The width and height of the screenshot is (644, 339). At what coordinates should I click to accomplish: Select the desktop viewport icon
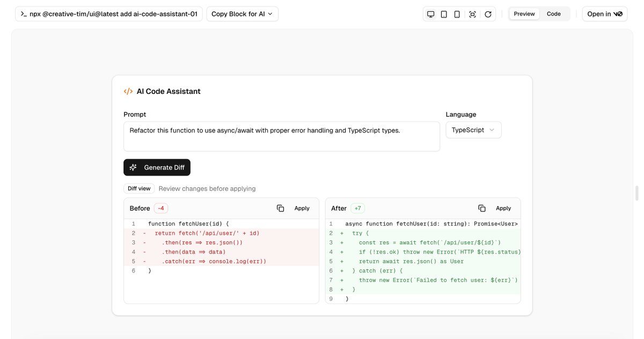click(430, 14)
